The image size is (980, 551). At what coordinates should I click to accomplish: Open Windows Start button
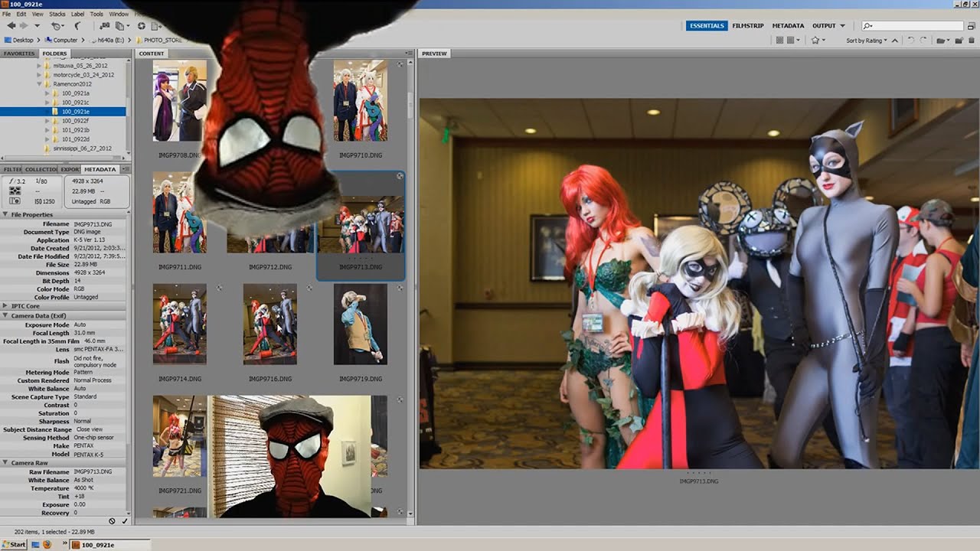[14, 544]
